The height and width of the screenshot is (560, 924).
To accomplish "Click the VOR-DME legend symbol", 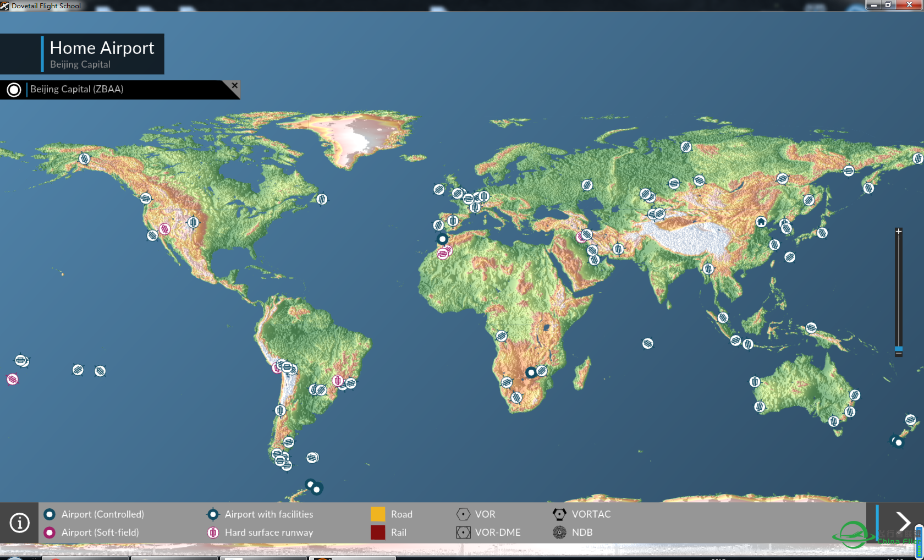I will pyautogui.click(x=463, y=532).
